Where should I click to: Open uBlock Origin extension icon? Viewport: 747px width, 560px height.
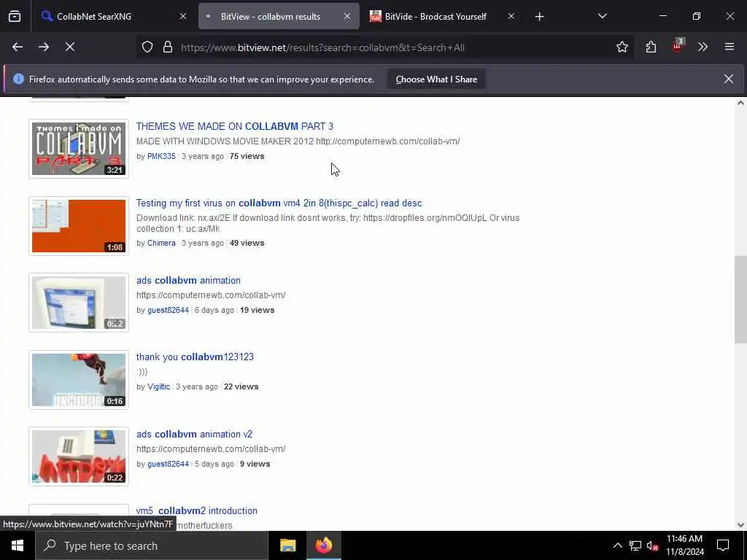click(678, 46)
